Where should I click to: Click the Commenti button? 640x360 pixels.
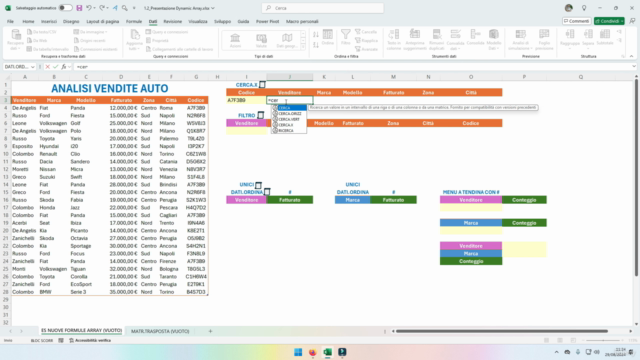576,21
